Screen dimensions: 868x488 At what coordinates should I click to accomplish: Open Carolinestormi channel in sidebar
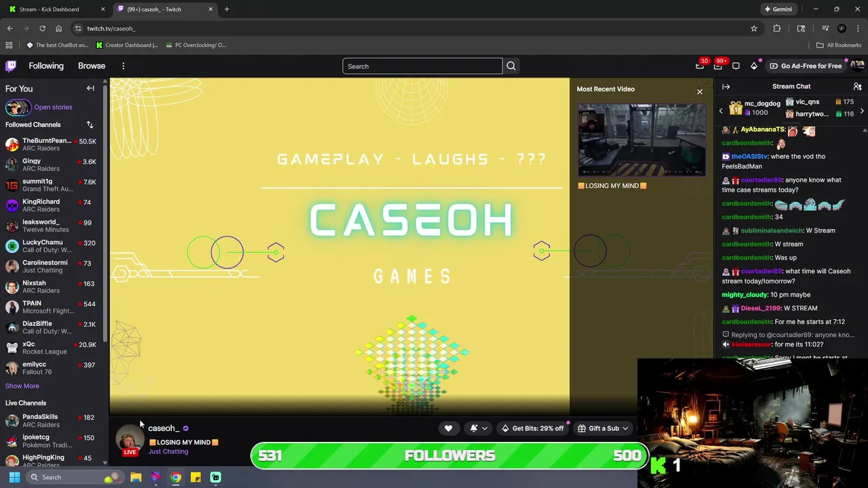[52, 266]
